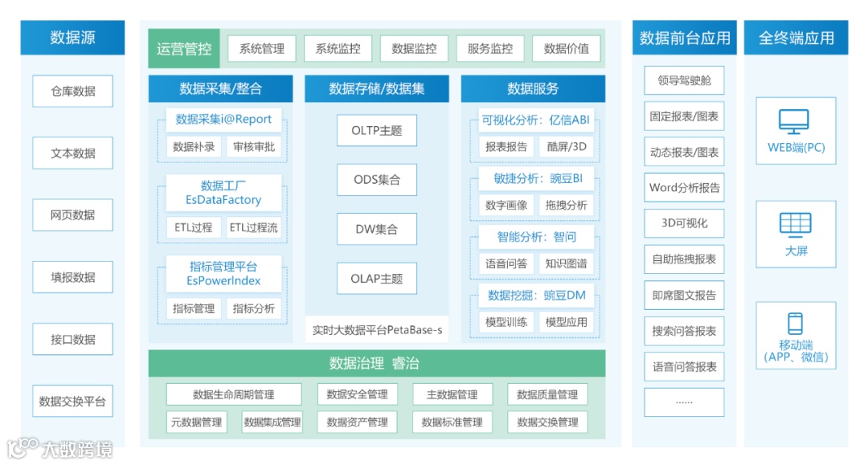The height and width of the screenshot is (465, 868).
Task: Open 系统管理 in the top row
Action: [262, 49]
